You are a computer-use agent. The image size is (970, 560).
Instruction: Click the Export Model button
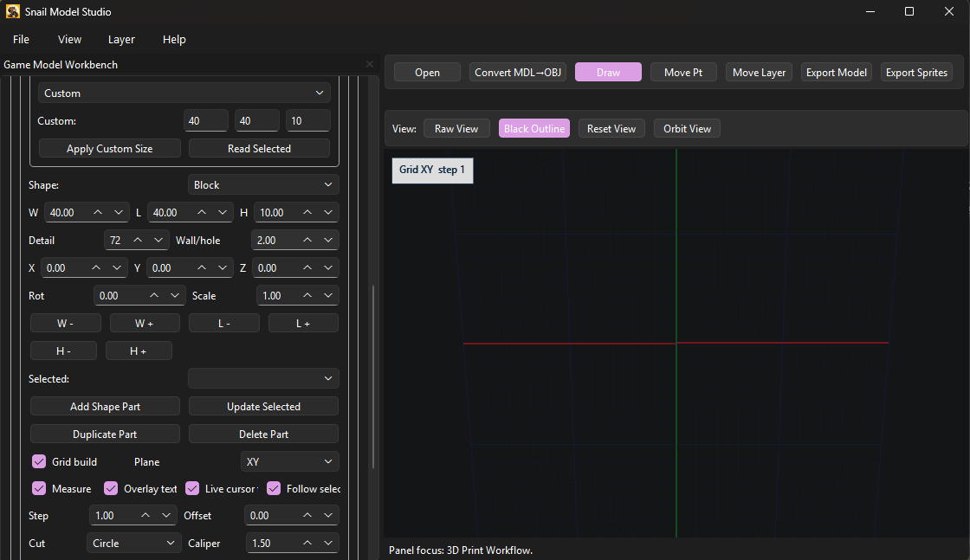click(837, 73)
